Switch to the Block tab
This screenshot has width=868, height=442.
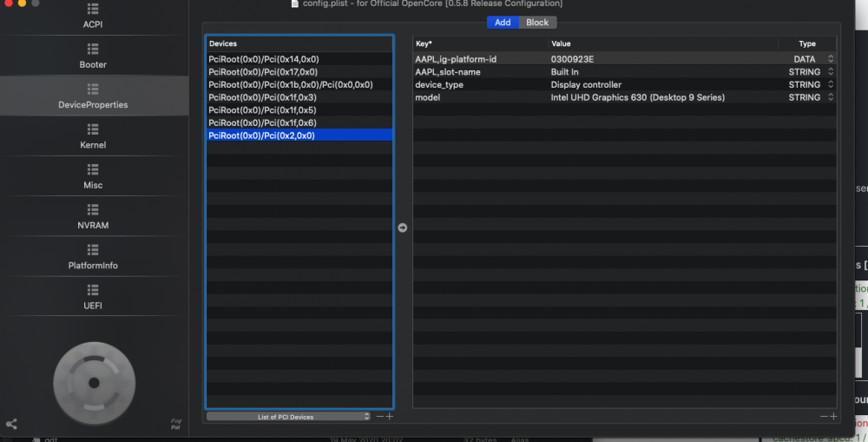[537, 23]
